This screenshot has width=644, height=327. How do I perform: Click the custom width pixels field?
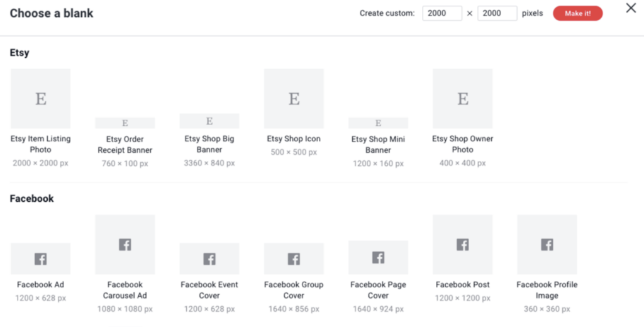[442, 13]
